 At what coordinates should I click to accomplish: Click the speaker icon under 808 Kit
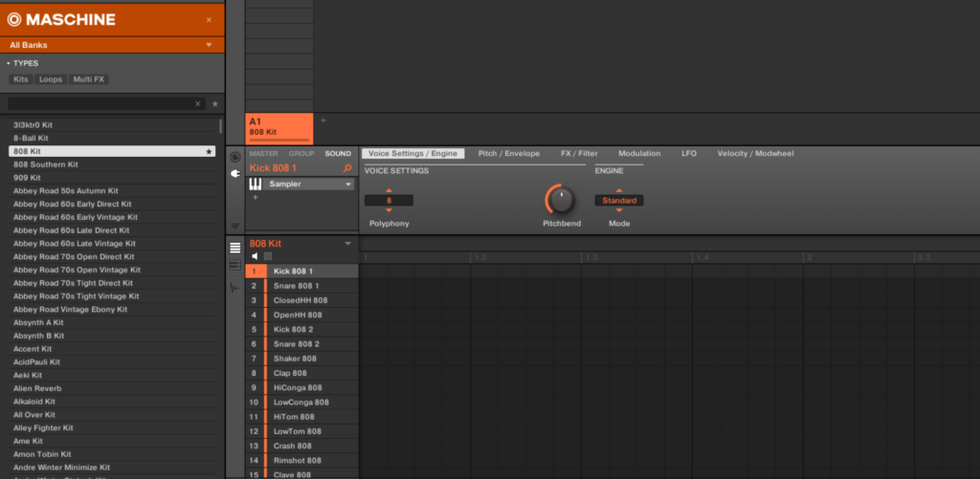click(255, 256)
